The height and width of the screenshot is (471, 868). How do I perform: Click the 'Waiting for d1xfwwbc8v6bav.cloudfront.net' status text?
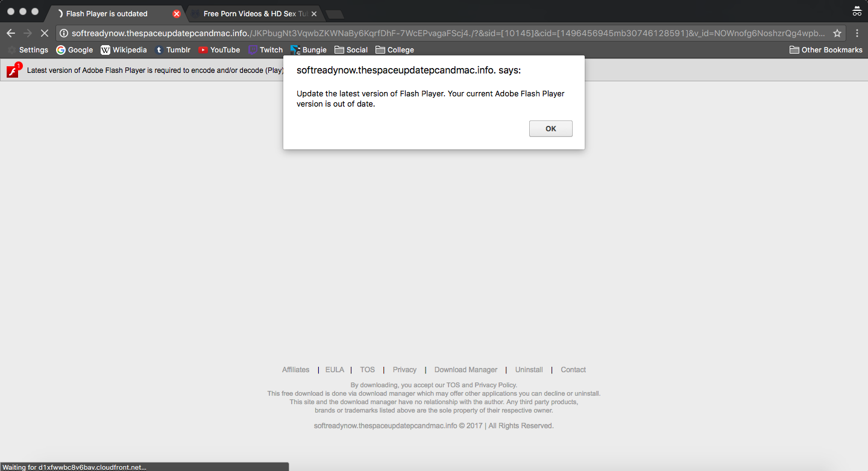pos(75,467)
